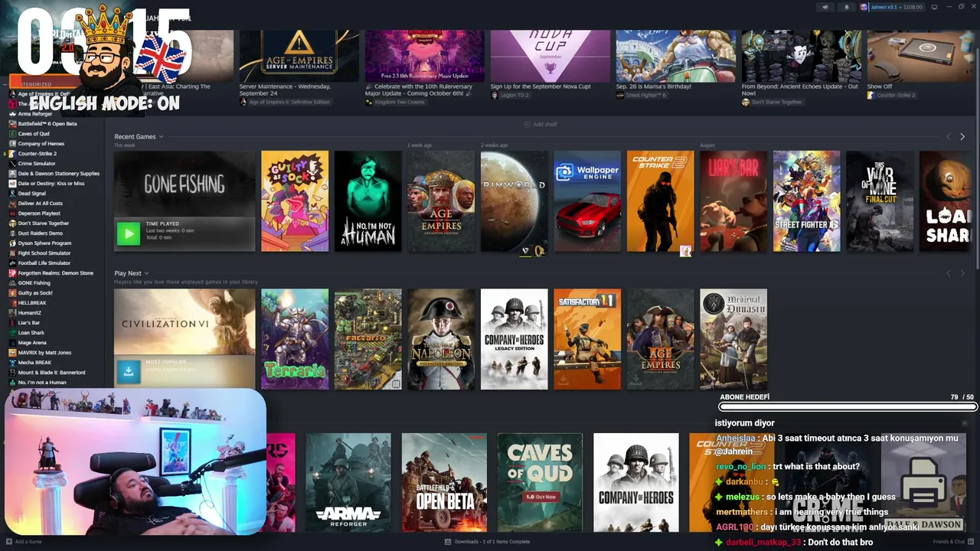This screenshot has height=551, width=980.
Task: Select Mage Arena in library list
Action: 32,343
